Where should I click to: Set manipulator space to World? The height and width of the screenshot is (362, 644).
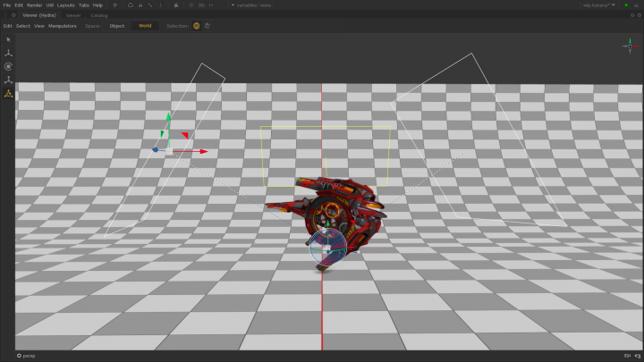145,26
